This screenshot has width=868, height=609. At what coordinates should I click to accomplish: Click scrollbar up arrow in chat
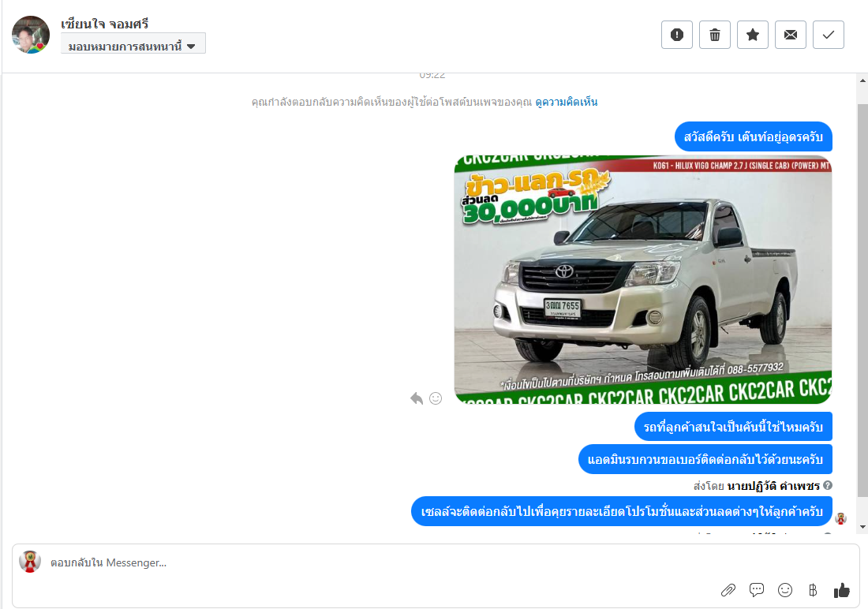(862, 80)
